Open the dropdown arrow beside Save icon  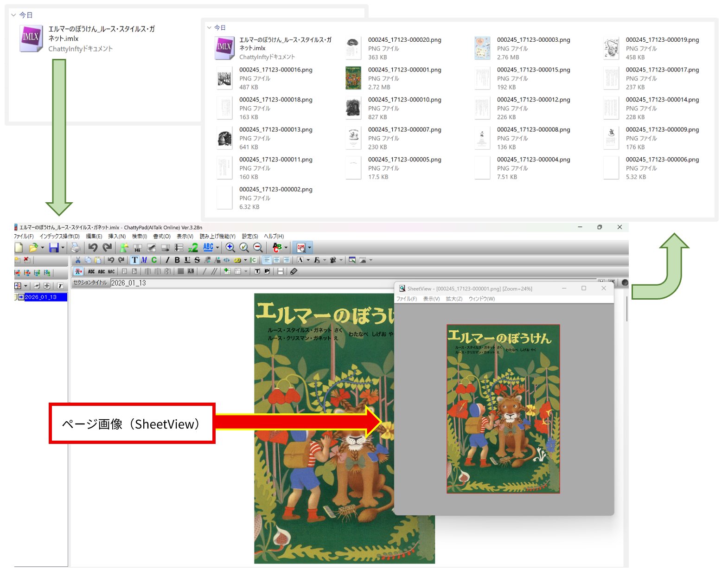pos(63,248)
